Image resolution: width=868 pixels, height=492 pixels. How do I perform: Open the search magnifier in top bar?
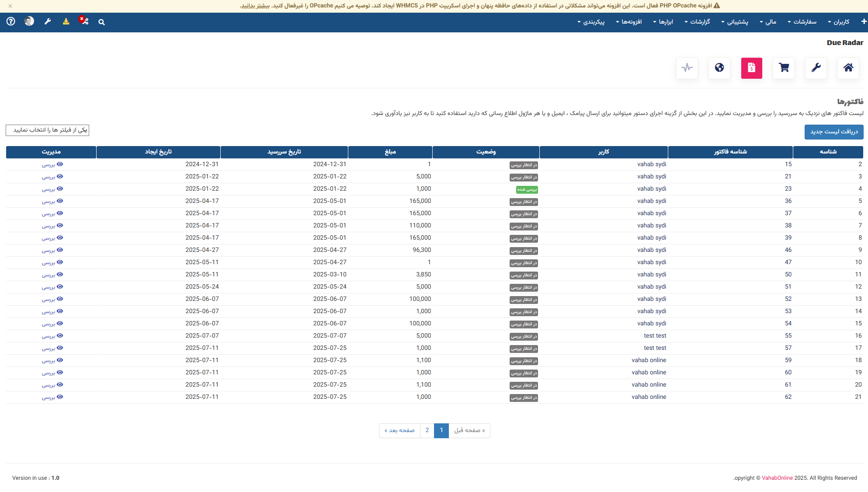(x=101, y=22)
